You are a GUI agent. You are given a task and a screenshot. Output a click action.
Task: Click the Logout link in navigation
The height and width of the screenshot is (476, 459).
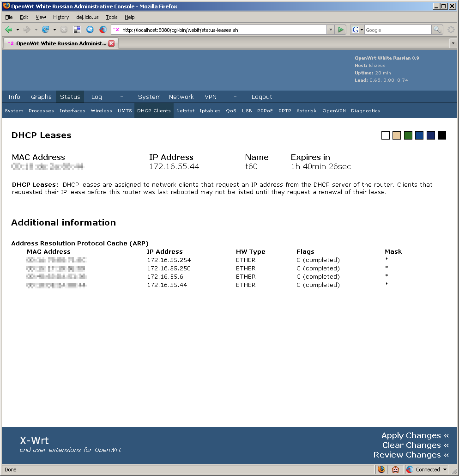click(x=262, y=97)
